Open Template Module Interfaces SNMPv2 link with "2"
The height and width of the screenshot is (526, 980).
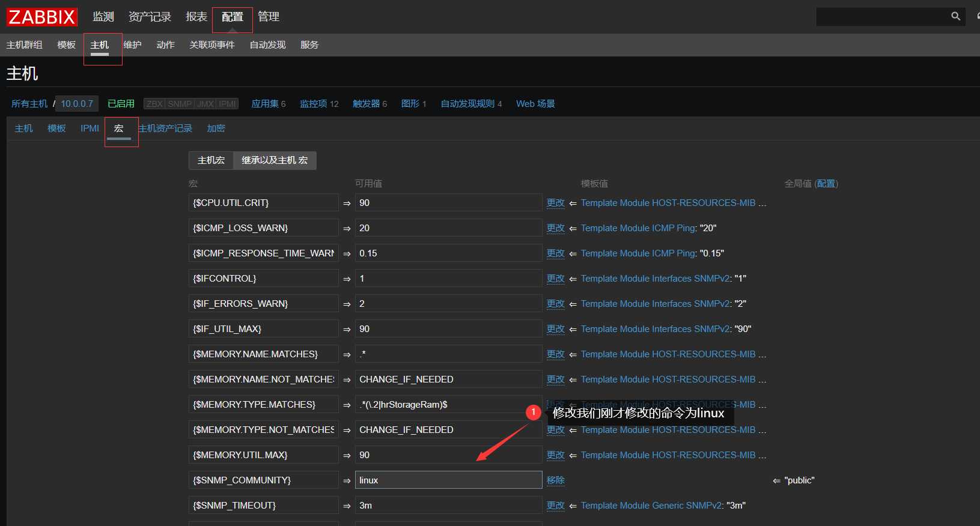[x=656, y=304]
